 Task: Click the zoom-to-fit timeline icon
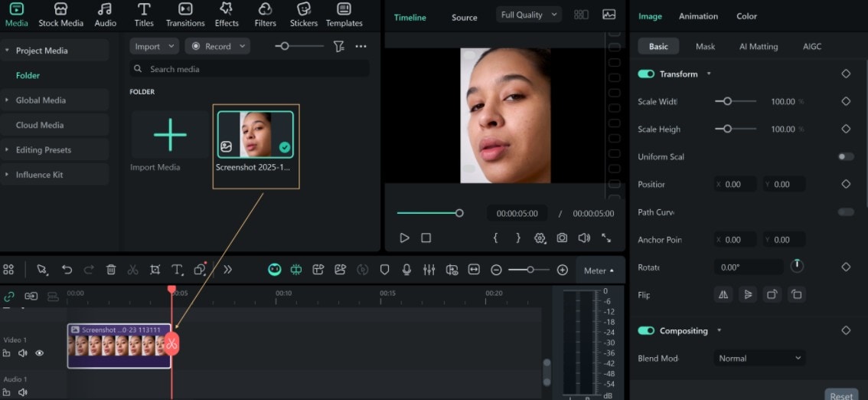474,270
